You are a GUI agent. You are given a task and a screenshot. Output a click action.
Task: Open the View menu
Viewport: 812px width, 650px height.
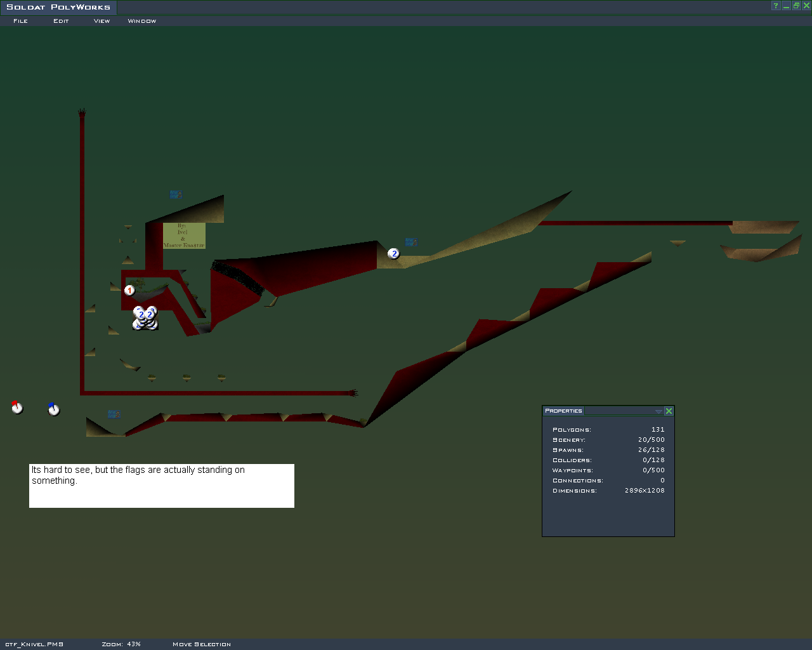coord(101,21)
